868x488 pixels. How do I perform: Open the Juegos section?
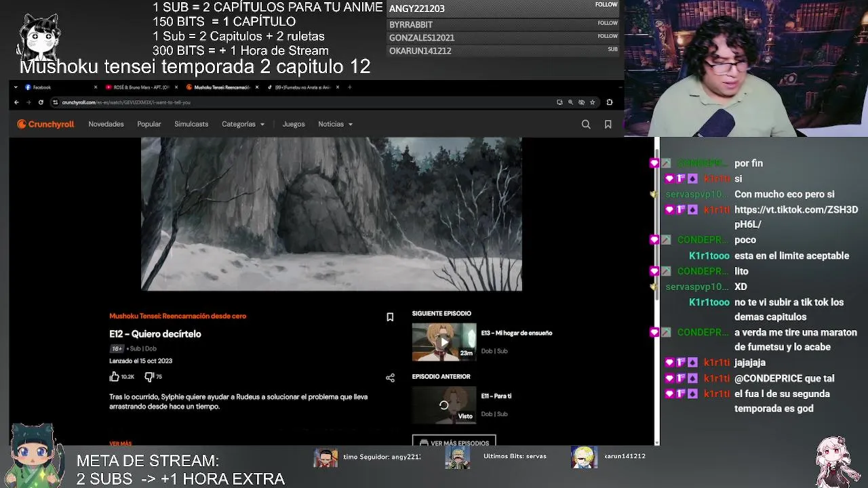coord(294,124)
